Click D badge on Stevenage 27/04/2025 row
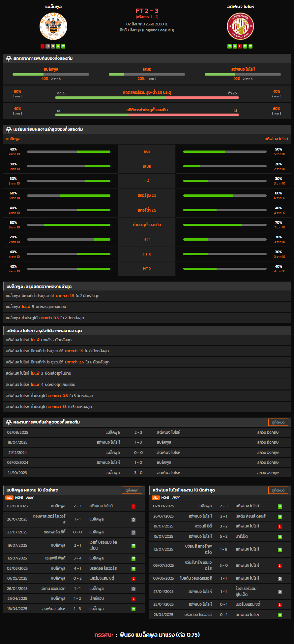The width and height of the screenshot is (294, 644). 280,592
